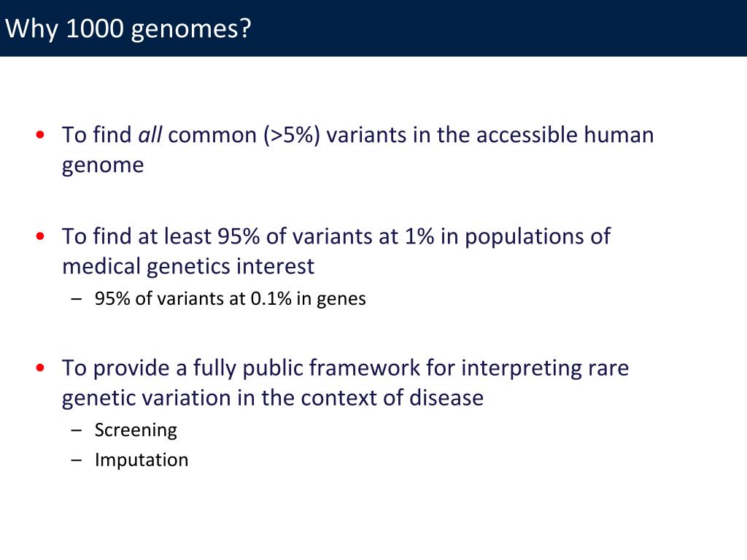This screenshot has height=560, width=747.
Task: Click 'populations of' in second bullet
Action: [x=538, y=237]
